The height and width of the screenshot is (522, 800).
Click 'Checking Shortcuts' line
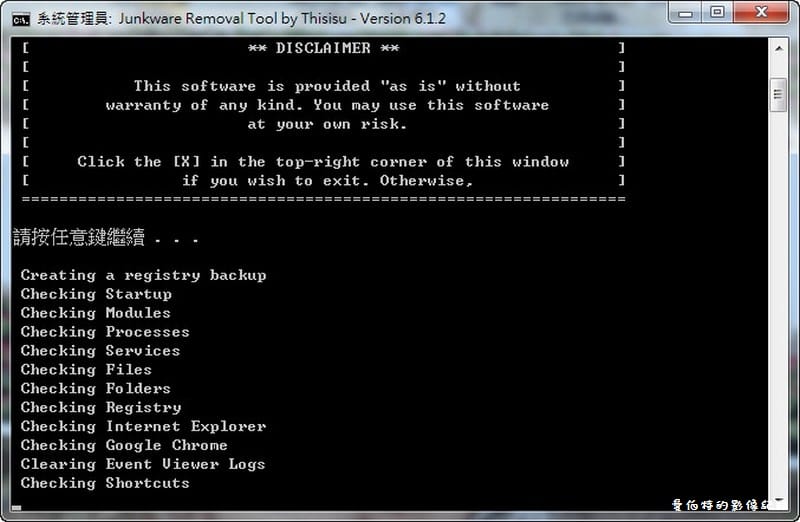point(105,483)
